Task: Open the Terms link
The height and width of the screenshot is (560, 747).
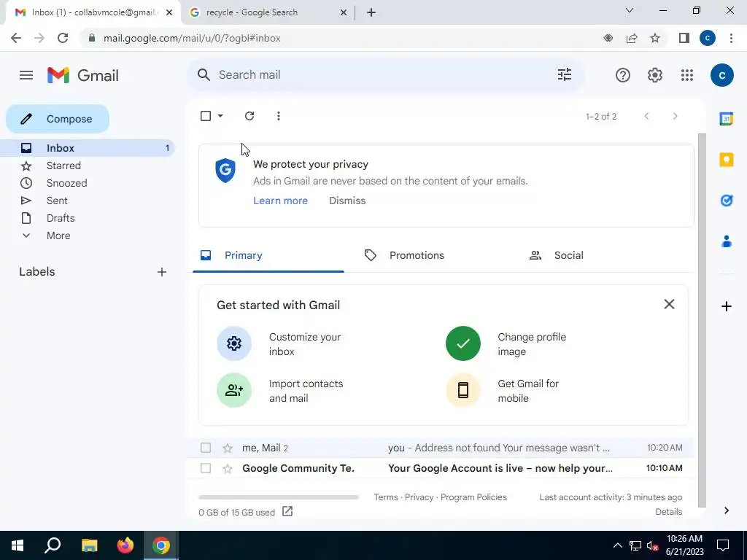Action: (x=386, y=497)
